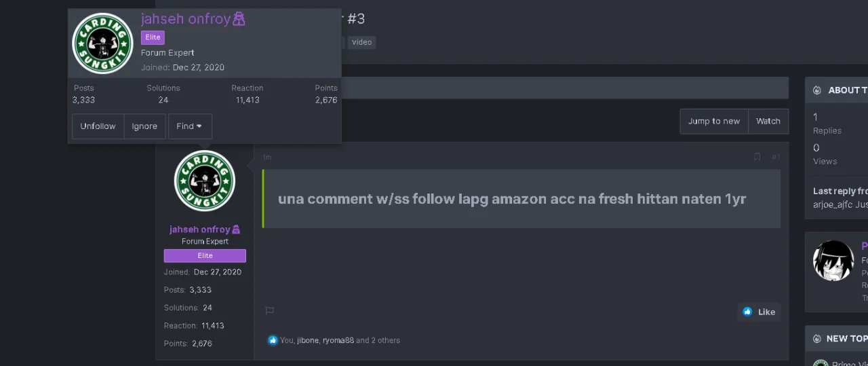Open the '2 others' reactions list
868x366 pixels.
pos(386,340)
